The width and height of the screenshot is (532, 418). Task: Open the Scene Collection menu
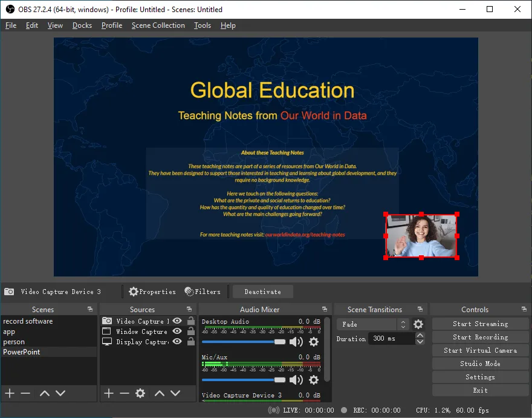(158, 25)
